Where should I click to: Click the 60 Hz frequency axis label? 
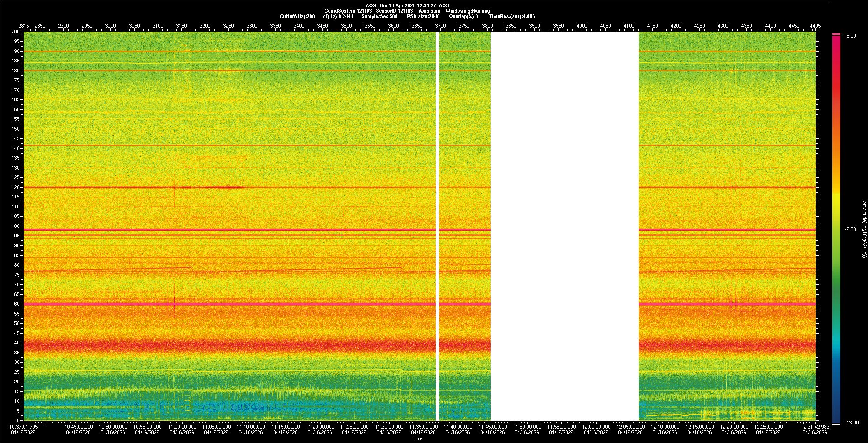click(17, 304)
